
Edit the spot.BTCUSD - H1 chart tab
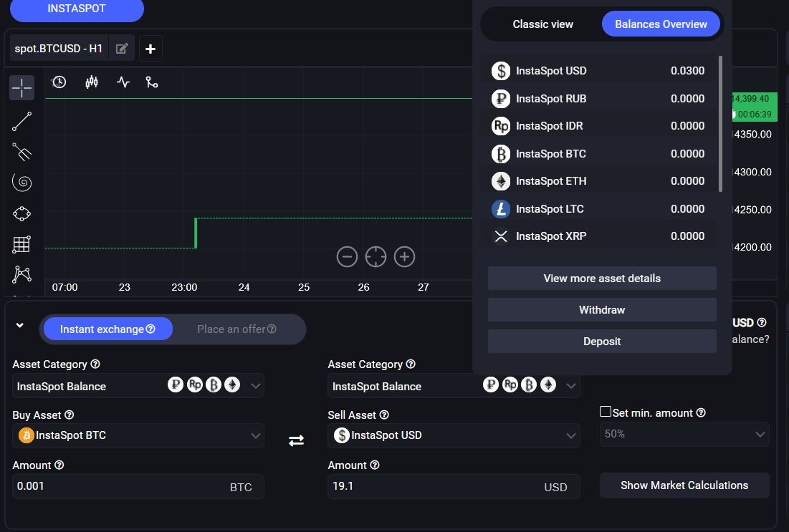point(122,49)
